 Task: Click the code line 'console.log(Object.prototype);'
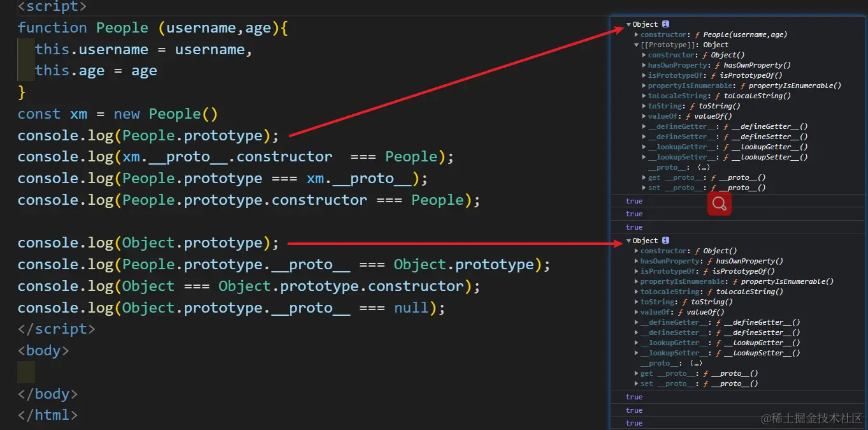(148, 243)
